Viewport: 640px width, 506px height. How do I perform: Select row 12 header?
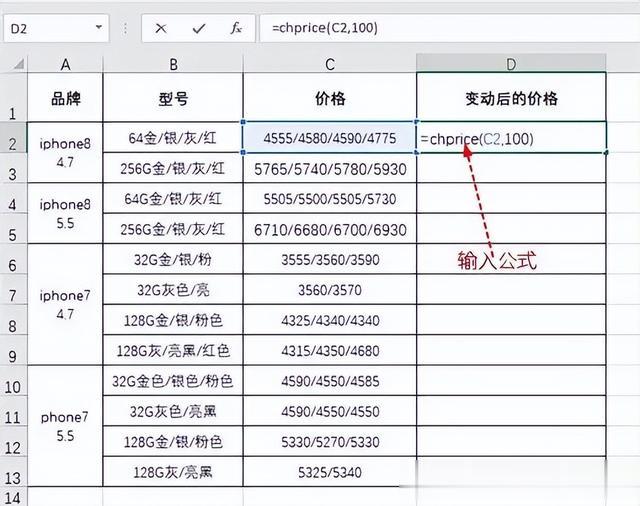(13, 442)
